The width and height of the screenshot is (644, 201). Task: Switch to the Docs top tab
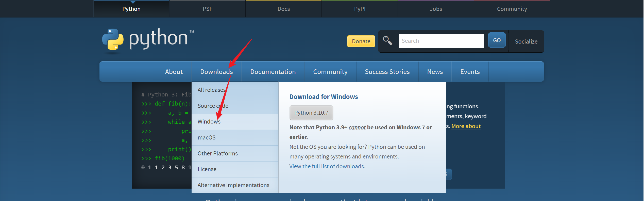coord(283,9)
